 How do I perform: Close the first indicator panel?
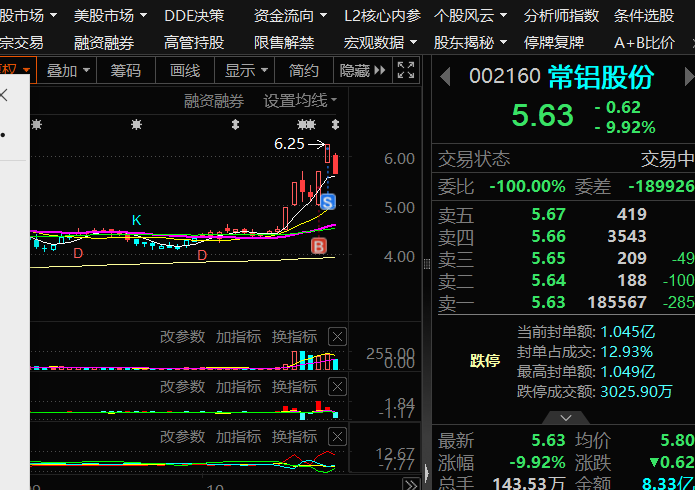coord(337,337)
